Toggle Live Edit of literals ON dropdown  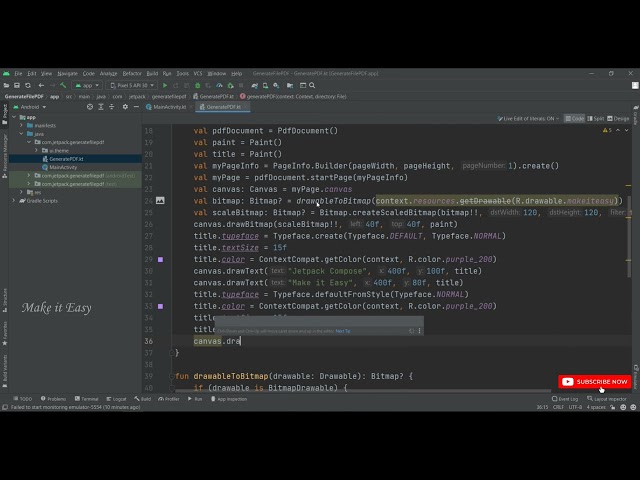coord(528,118)
